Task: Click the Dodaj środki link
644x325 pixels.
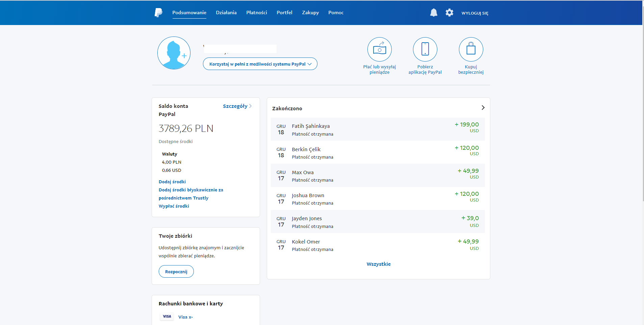Action: tap(172, 182)
